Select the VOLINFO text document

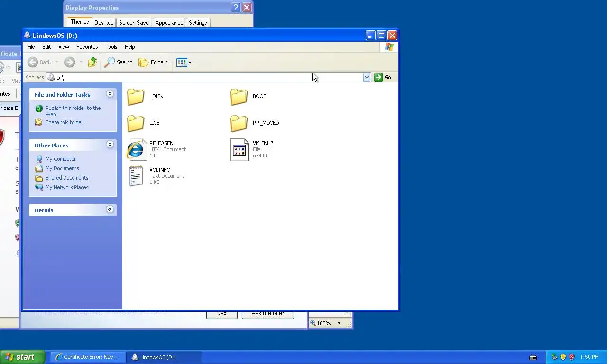(x=156, y=176)
